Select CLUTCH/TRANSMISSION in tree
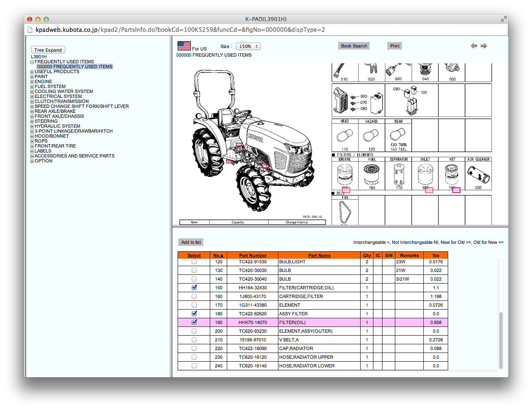This screenshot has width=532, height=410. pyautogui.click(x=62, y=101)
